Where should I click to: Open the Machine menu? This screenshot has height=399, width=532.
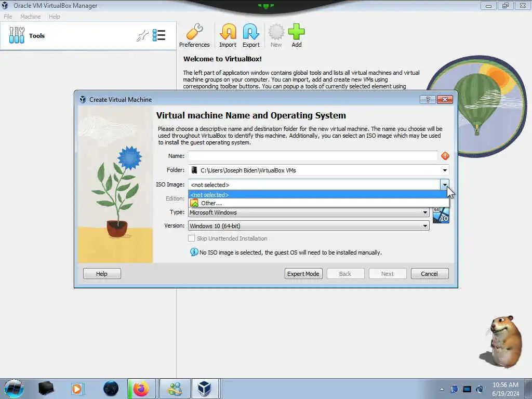30,17
